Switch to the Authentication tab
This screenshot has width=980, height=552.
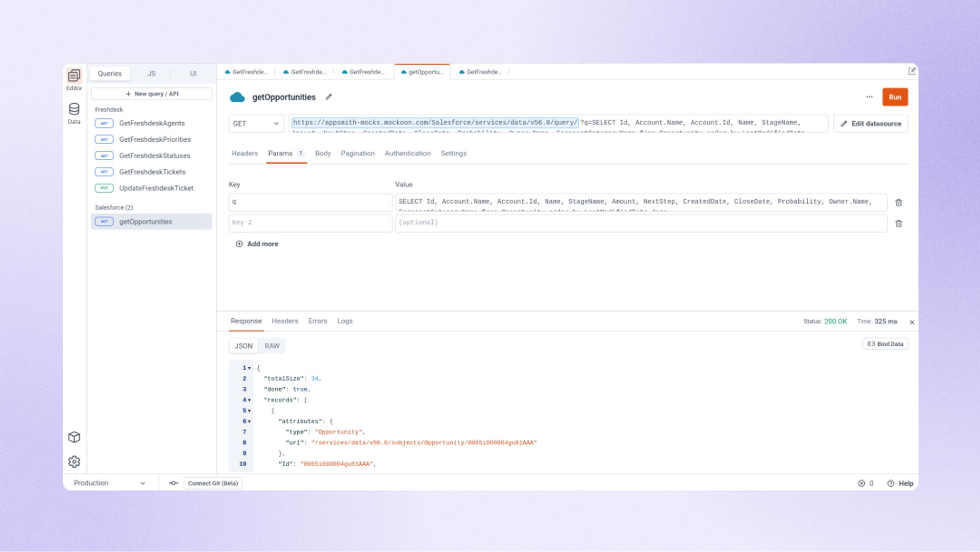(408, 153)
